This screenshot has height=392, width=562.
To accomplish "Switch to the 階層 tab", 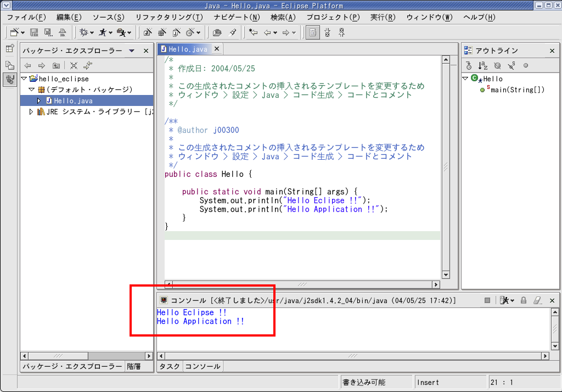I will [x=134, y=366].
